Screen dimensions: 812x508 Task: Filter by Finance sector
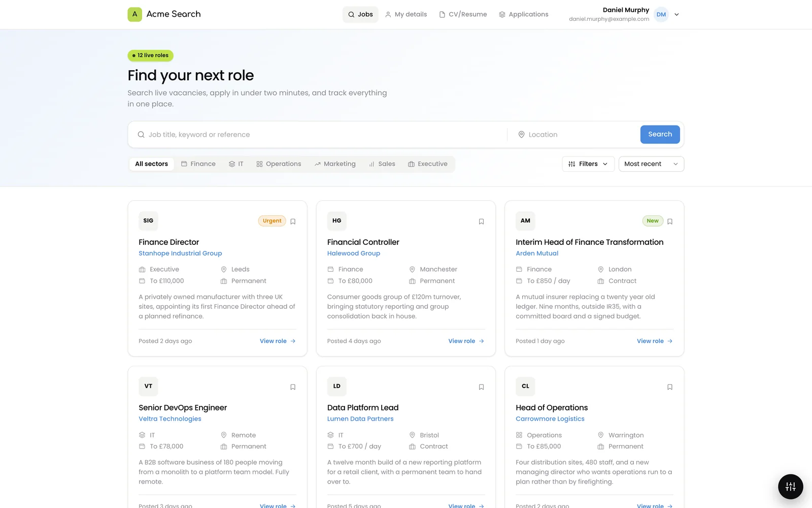click(x=198, y=164)
